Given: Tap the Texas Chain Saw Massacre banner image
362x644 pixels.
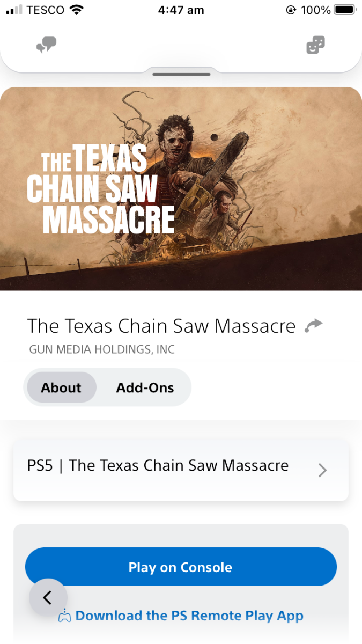Looking at the screenshot, I should [x=181, y=189].
